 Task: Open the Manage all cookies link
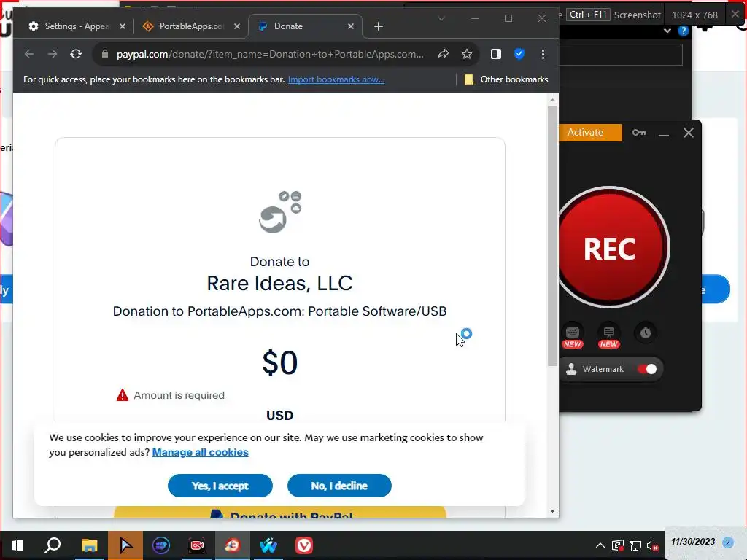pyautogui.click(x=200, y=452)
